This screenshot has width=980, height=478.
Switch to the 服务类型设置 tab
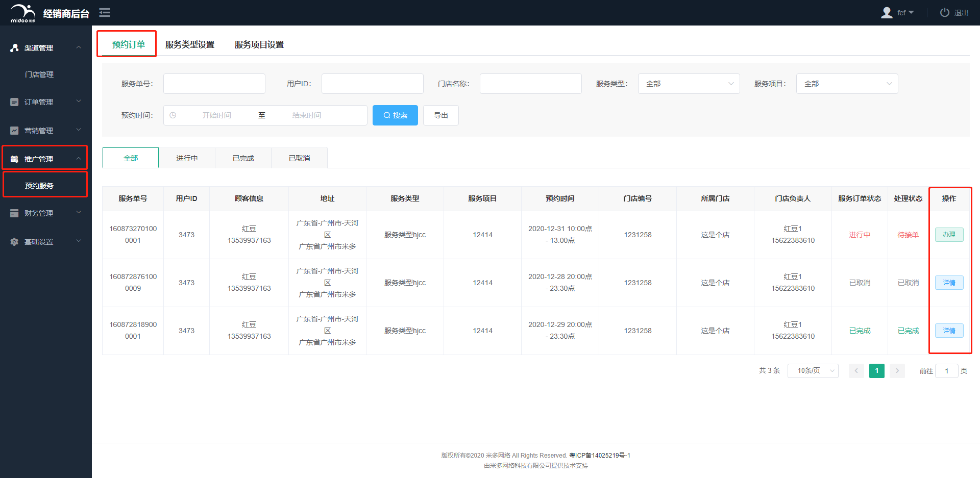point(190,44)
